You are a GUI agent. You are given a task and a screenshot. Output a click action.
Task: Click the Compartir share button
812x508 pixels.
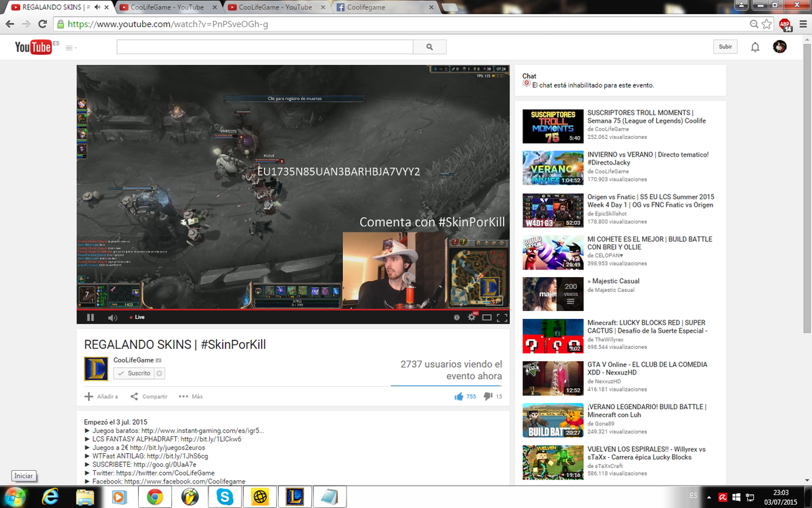tap(149, 396)
